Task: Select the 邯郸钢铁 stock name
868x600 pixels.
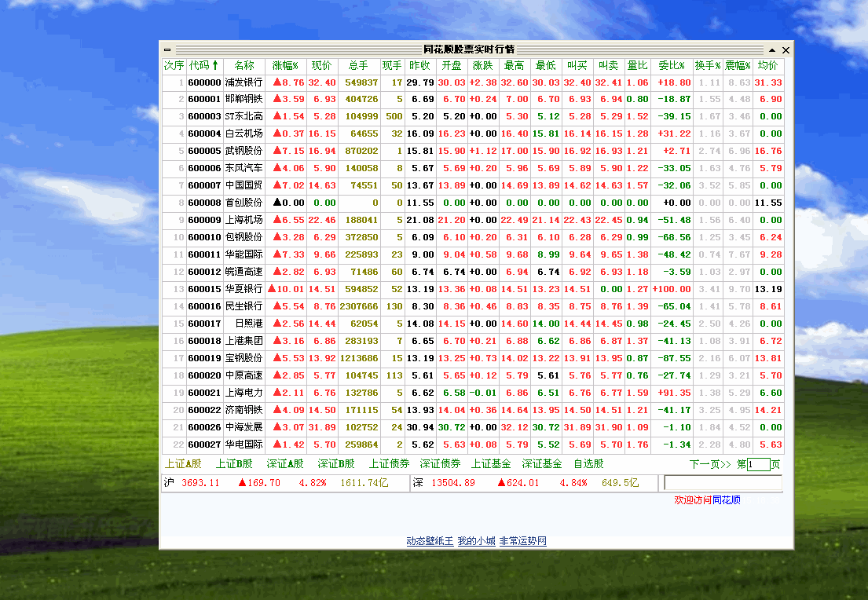Action: coord(244,99)
